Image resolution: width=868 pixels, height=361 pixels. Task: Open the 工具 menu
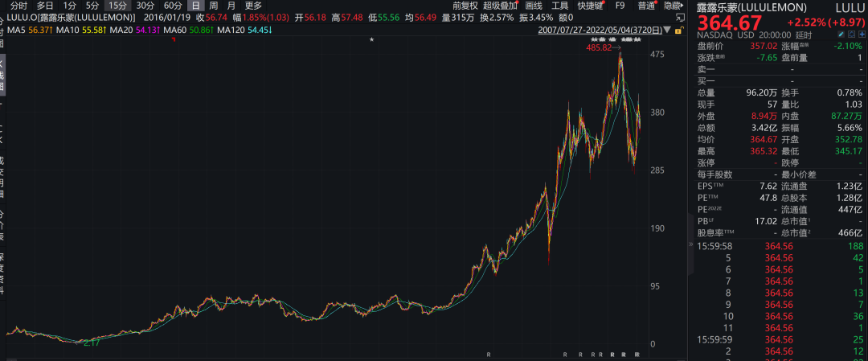point(559,6)
